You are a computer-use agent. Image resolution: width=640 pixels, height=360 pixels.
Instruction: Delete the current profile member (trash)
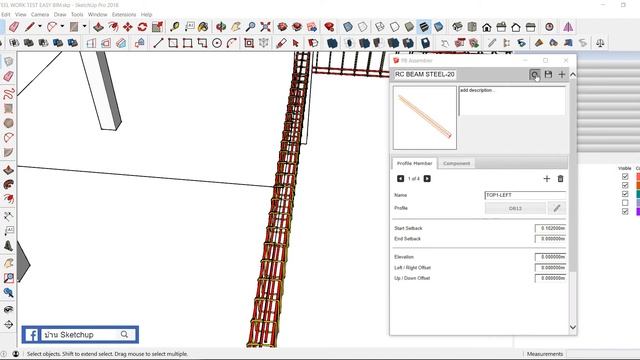click(x=560, y=179)
